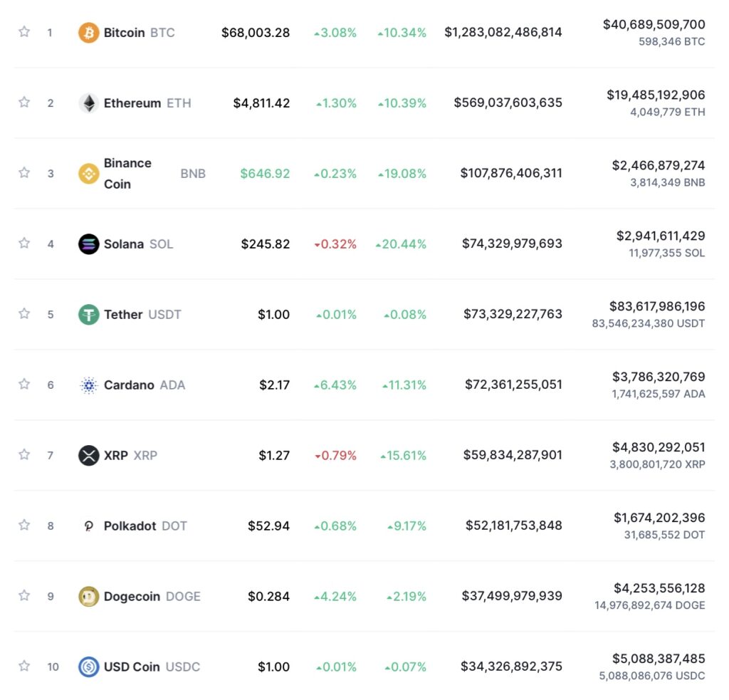Toggle watchlist star for Solana

[x=24, y=243]
